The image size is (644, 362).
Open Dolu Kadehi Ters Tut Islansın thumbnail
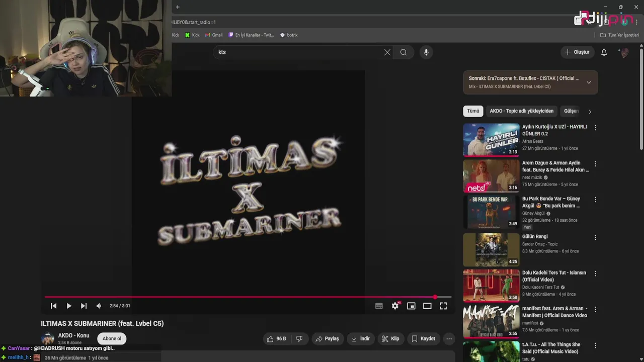coord(491,286)
